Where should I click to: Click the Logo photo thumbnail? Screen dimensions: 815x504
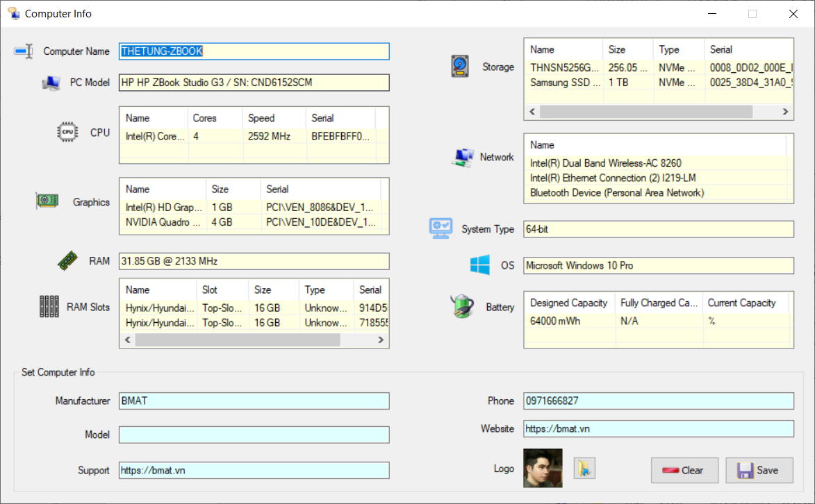pyautogui.click(x=543, y=469)
